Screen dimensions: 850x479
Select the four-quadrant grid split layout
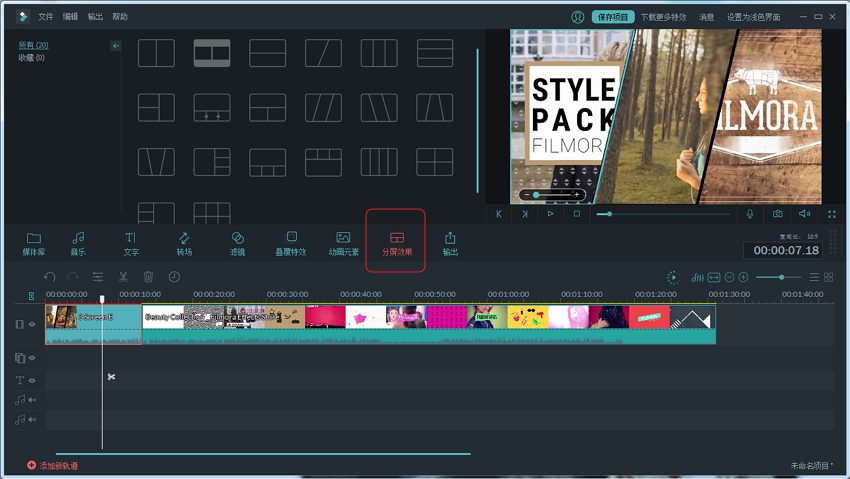[434, 162]
